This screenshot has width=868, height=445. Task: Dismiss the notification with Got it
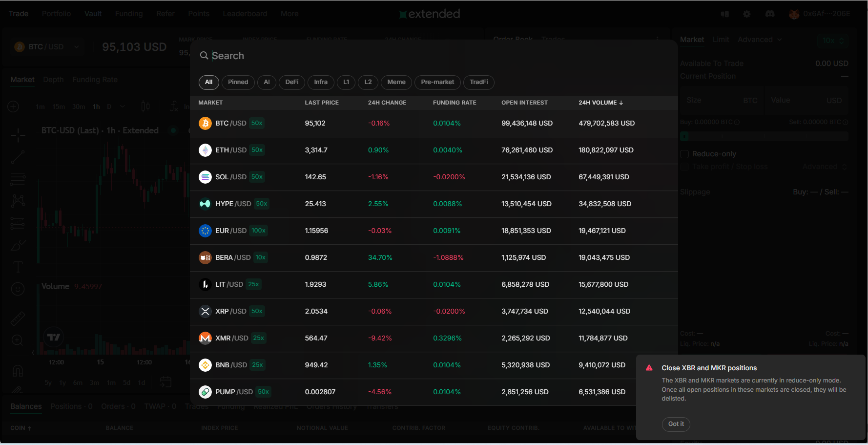676,424
